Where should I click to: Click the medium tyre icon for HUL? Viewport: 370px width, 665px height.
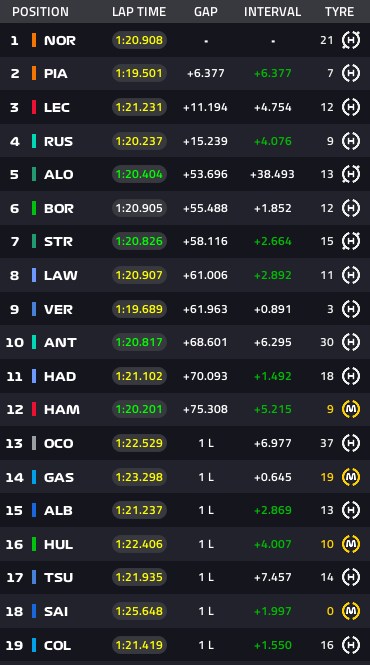point(351,544)
